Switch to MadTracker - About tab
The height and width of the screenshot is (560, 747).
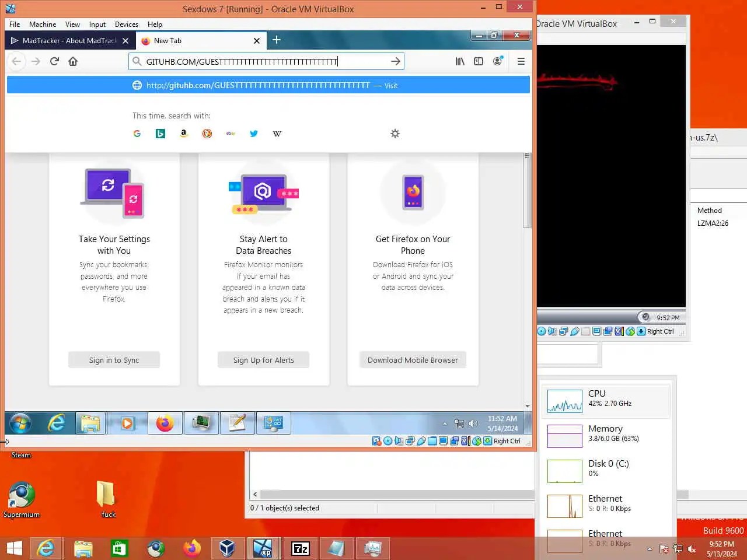[x=69, y=41]
